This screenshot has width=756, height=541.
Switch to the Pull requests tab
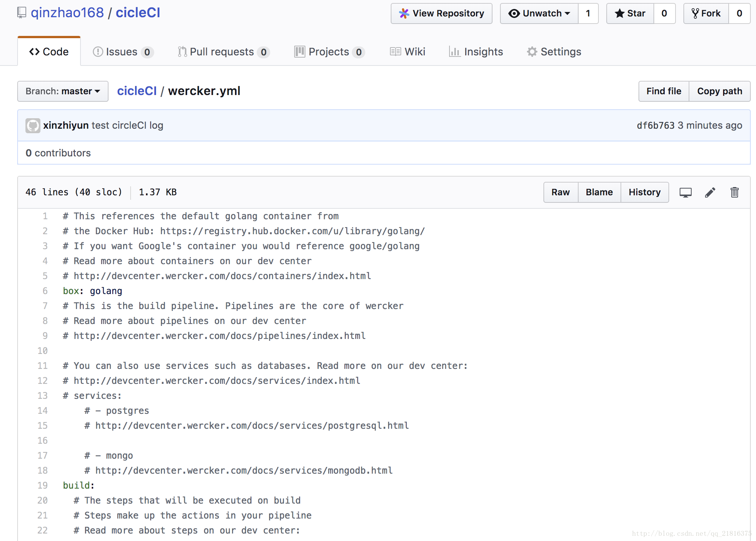coord(224,52)
